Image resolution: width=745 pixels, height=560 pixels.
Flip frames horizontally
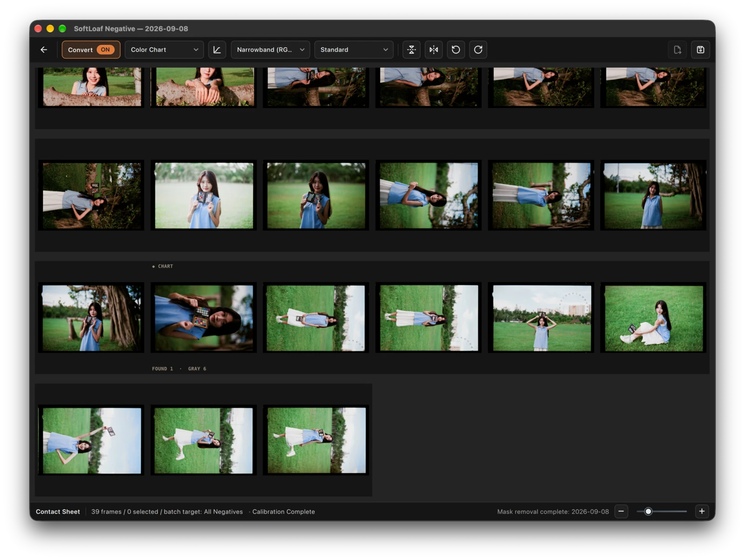434,50
